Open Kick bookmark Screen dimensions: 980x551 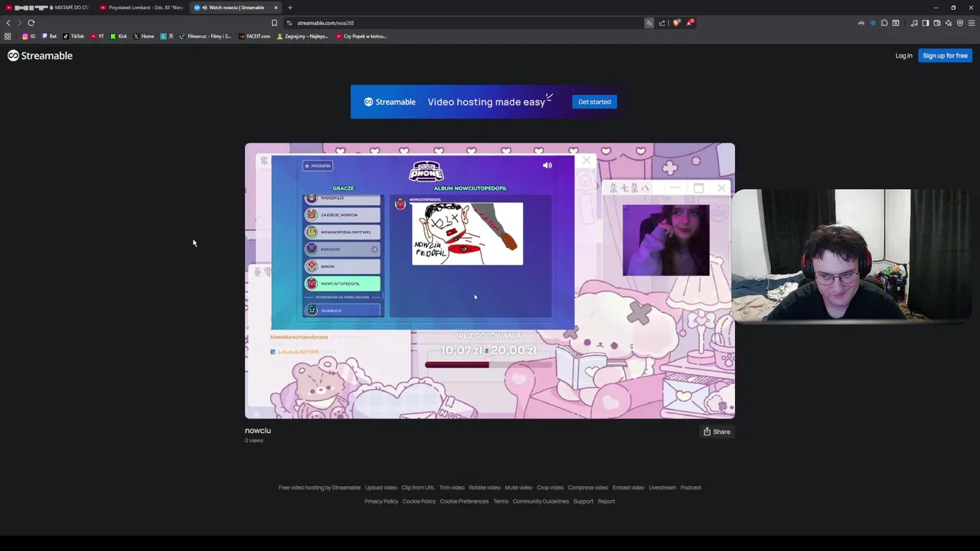click(119, 36)
